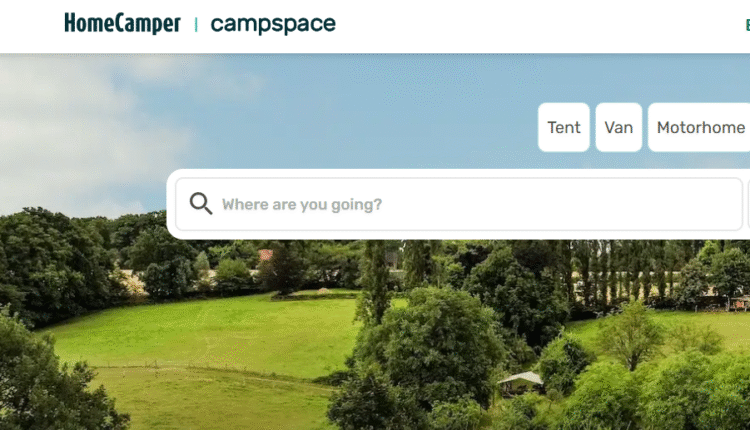Choose the Motorhome accommodation filter
The height and width of the screenshot is (430, 750).
699,127
